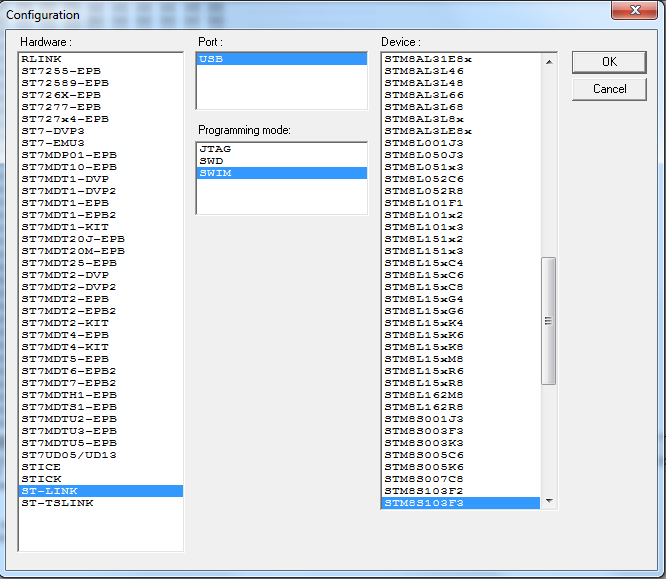Select USB in the Port list
Image resolution: width=666 pixels, height=579 pixels.
(x=282, y=59)
